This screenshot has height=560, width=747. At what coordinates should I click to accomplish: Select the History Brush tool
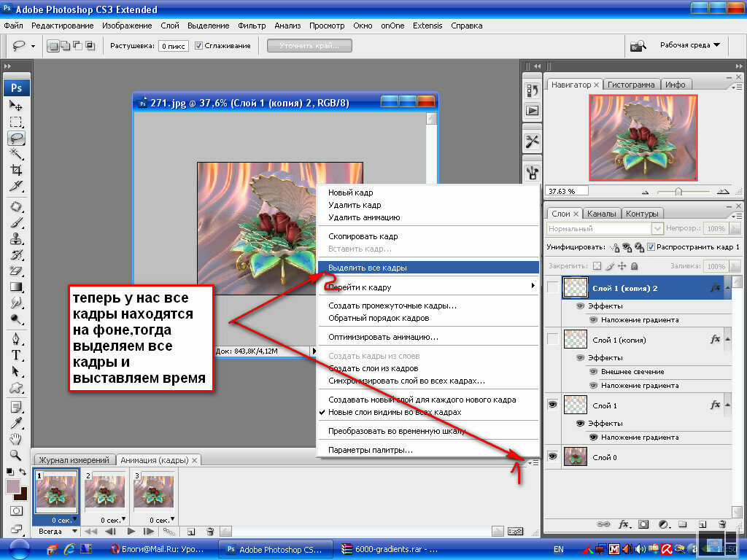(x=16, y=254)
